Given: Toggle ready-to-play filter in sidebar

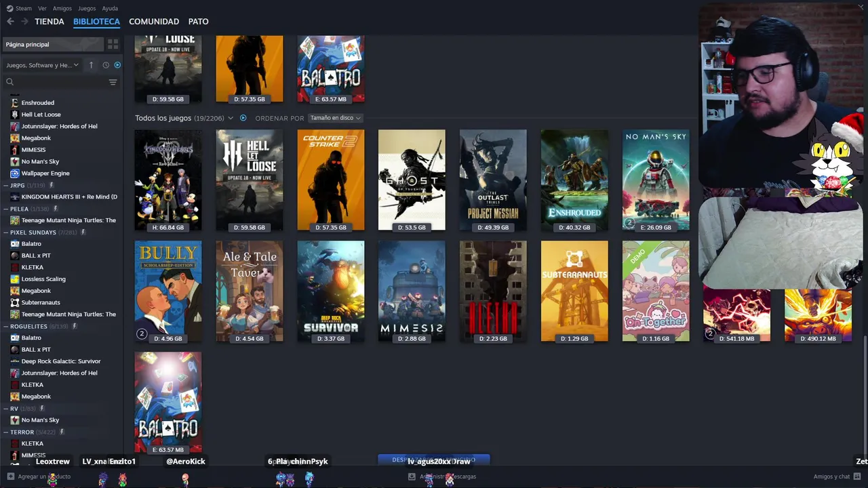Looking at the screenshot, I should [x=117, y=65].
